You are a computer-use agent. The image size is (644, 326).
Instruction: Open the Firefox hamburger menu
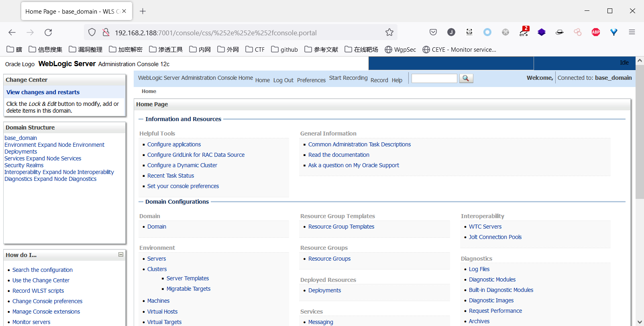pos(632,32)
